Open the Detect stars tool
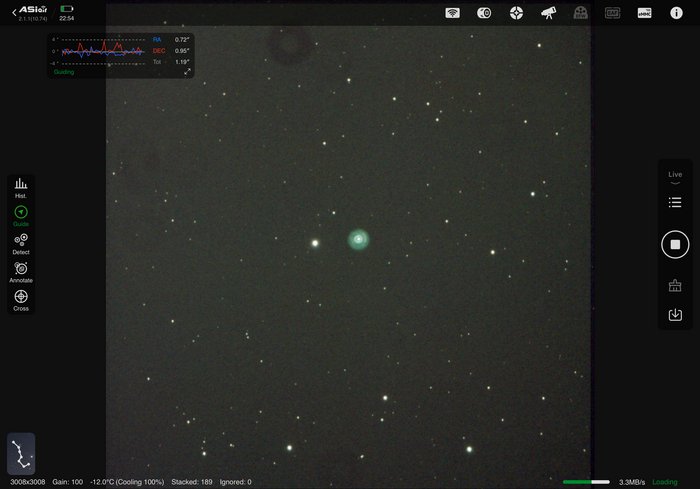700x489 pixels. [x=21, y=244]
